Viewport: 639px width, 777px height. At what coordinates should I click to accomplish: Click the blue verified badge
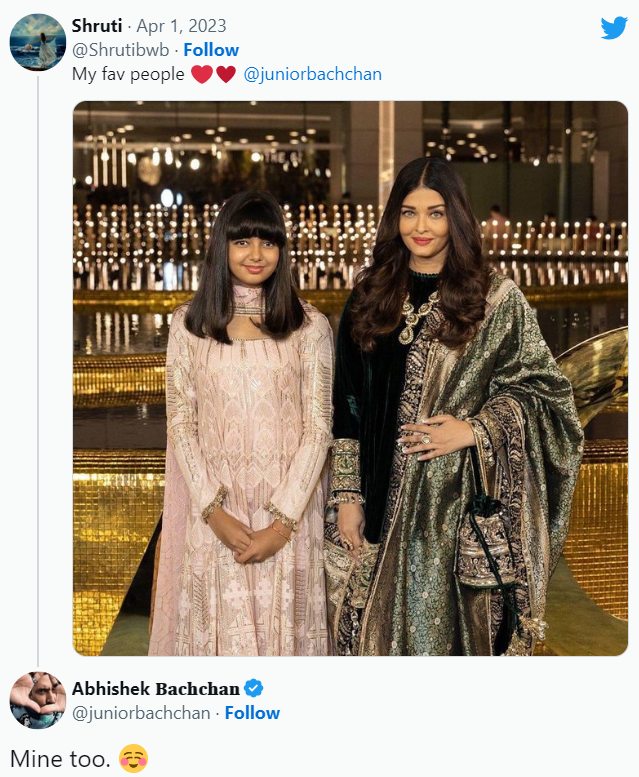tap(255, 688)
